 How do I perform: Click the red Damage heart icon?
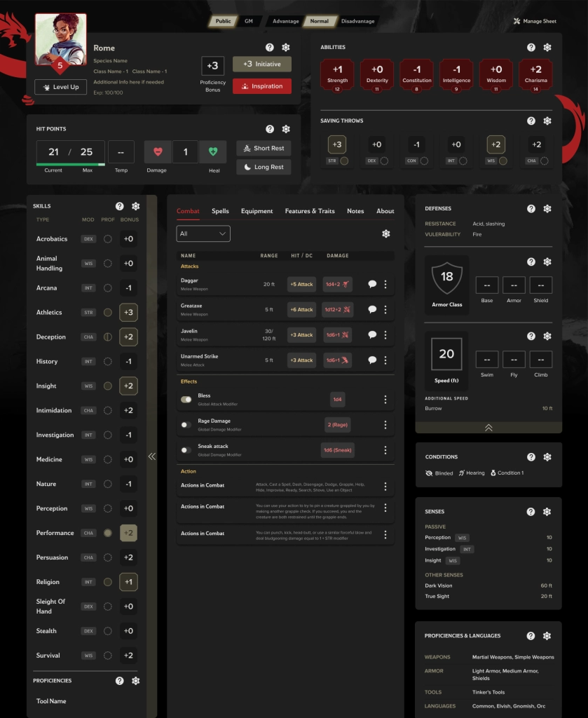(158, 152)
